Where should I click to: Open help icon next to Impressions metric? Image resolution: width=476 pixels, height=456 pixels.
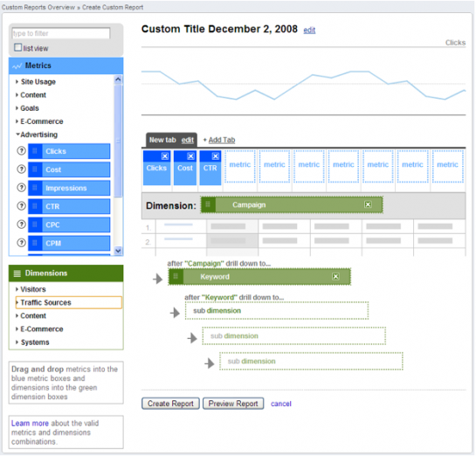pyautogui.click(x=21, y=188)
